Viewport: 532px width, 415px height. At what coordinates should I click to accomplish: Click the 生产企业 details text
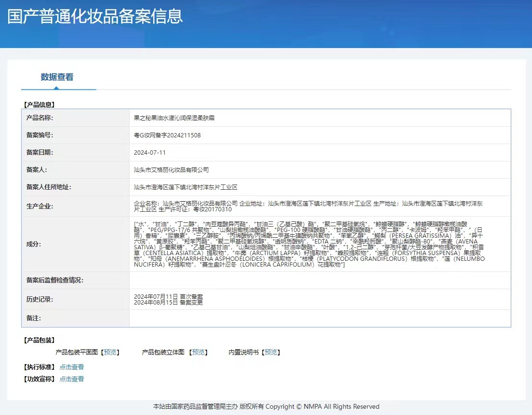click(x=308, y=207)
